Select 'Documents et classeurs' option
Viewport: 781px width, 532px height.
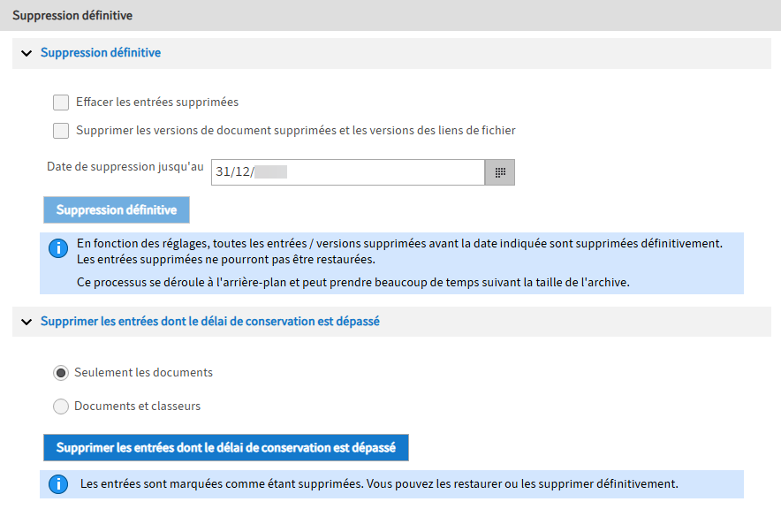60,407
